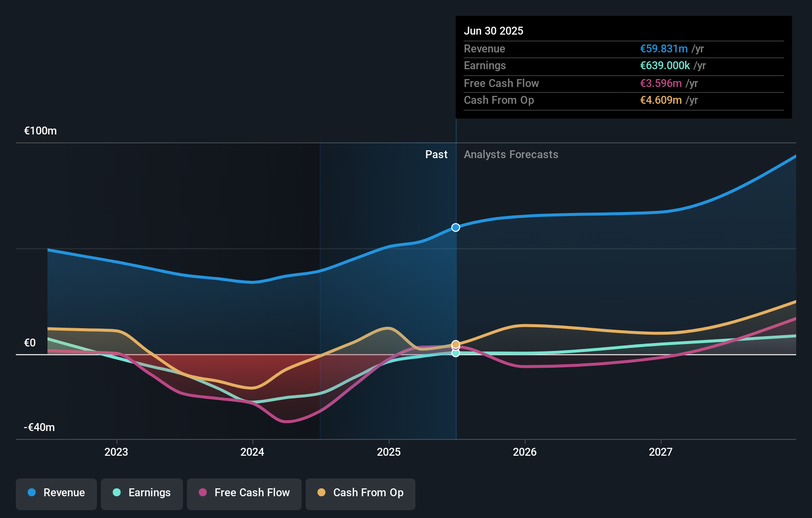Select the Cash From Op marker at the forecast divider

(455, 345)
